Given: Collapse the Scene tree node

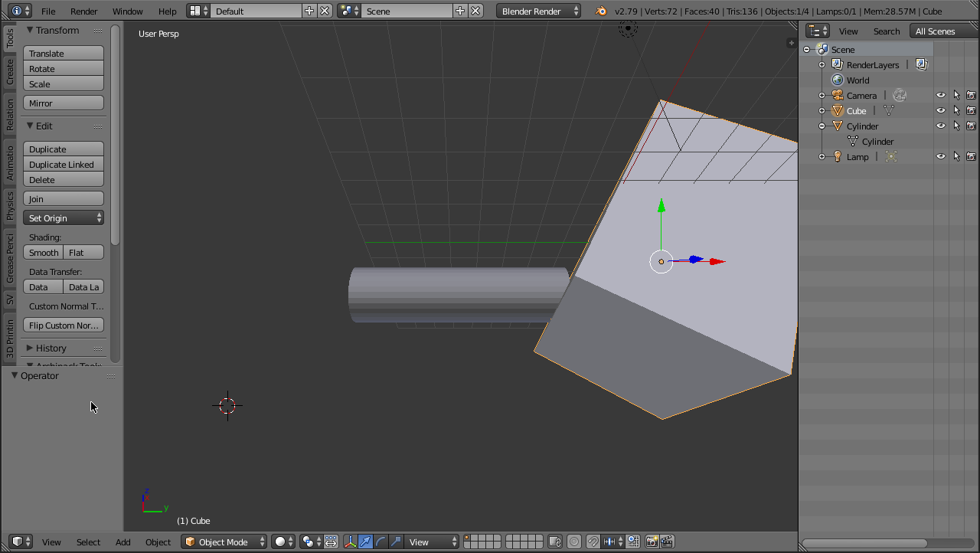Looking at the screenshot, I should pyautogui.click(x=806, y=49).
